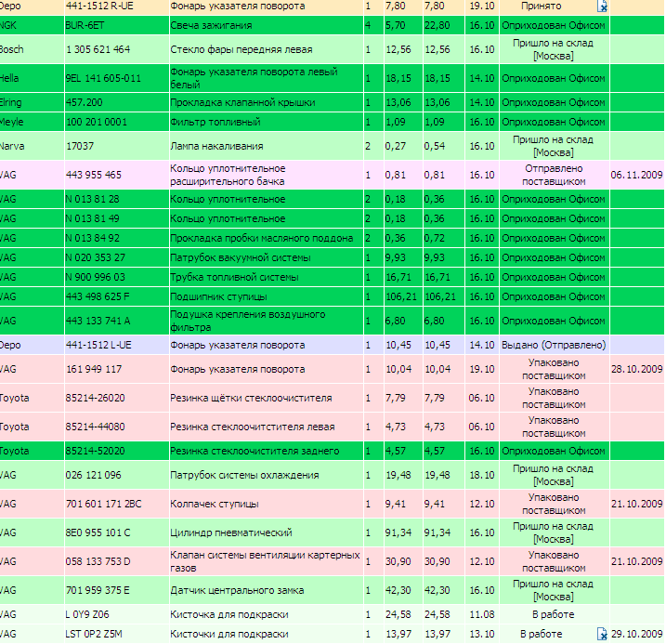Select part number N 020 353 27
Viewport: 666px width, 644px height.
pos(96,257)
